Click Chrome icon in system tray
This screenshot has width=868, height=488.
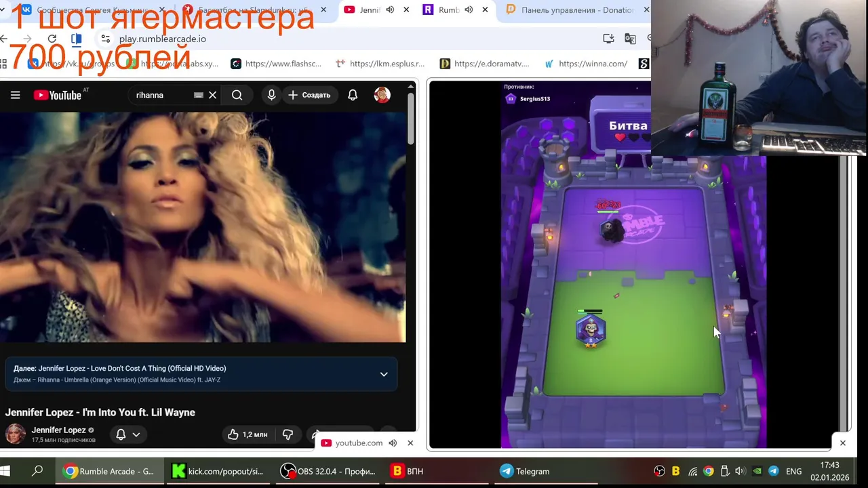click(x=709, y=471)
